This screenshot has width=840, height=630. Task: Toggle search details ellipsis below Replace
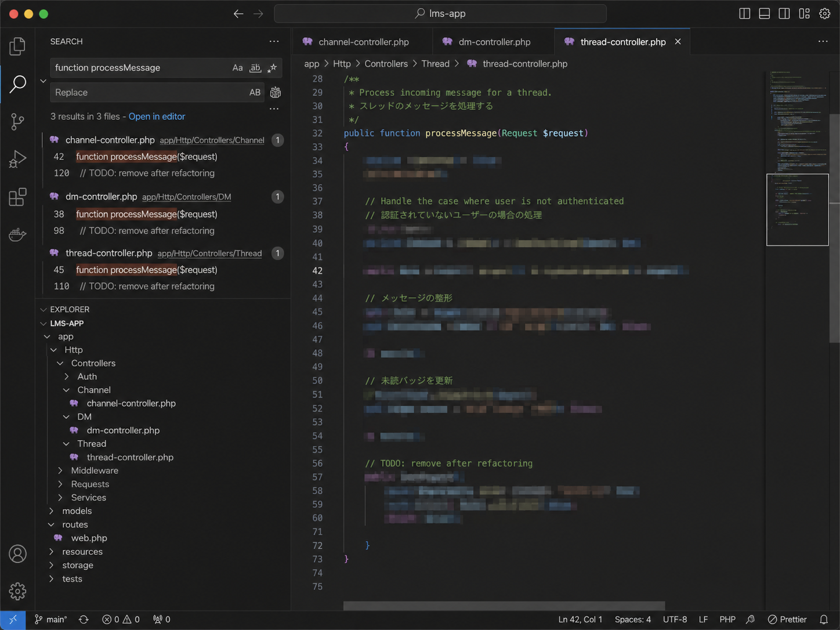(274, 108)
